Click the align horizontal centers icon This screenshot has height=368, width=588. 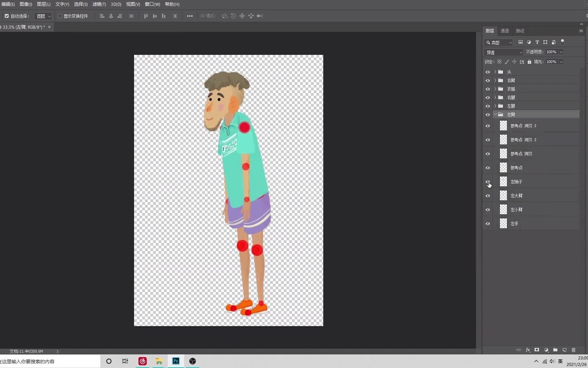click(111, 16)
